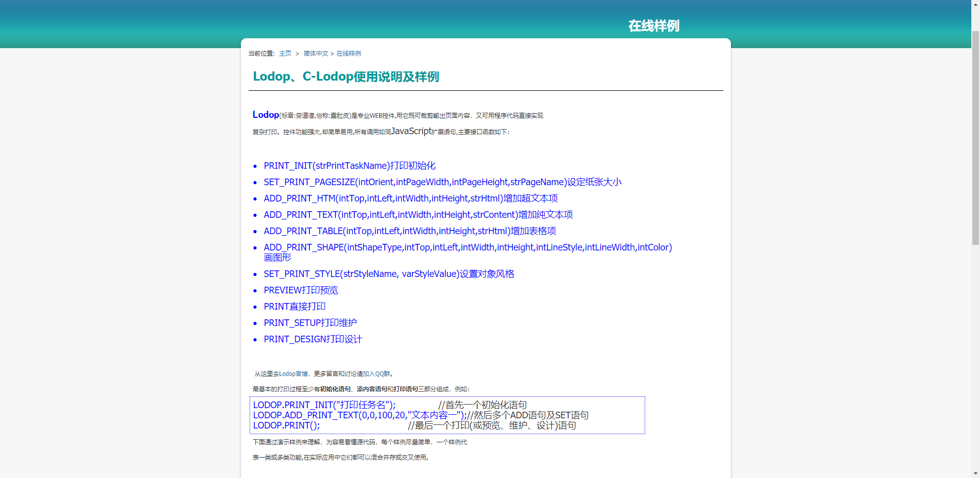Click the vertical scrollbar thumb
This screenshot has width=980, height=478.
tap(975, 138)
